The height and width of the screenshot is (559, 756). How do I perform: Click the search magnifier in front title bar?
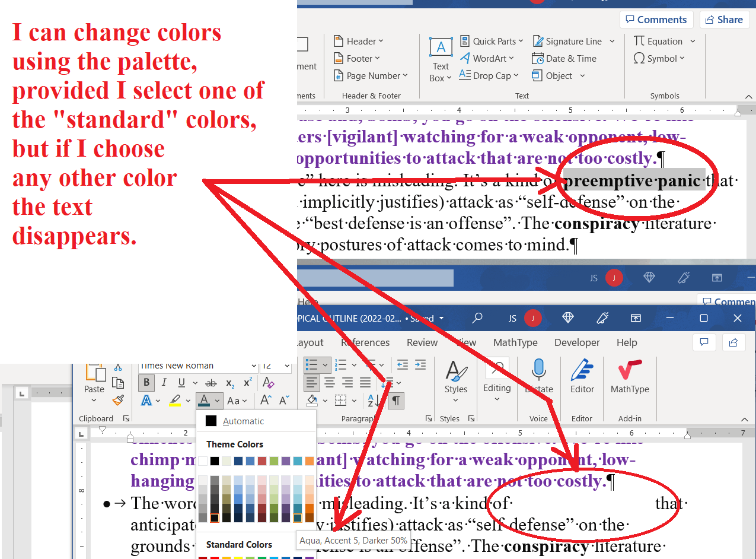pyautogui.click(x=477, y=318)
